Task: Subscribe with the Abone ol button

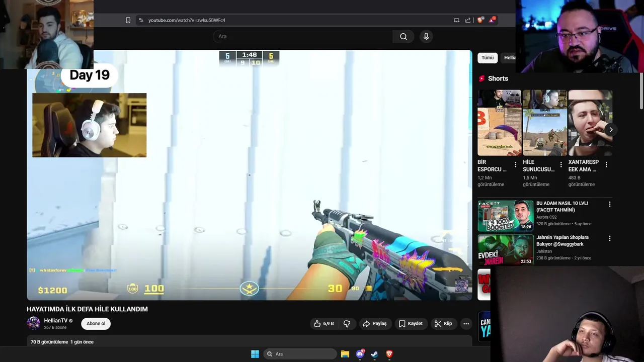Action: (x=96, y=324)
